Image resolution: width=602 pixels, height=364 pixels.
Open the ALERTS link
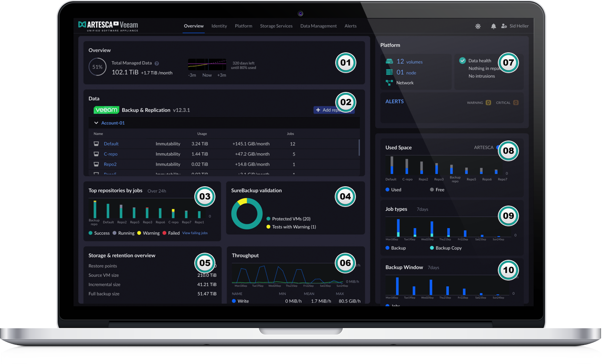395,101
